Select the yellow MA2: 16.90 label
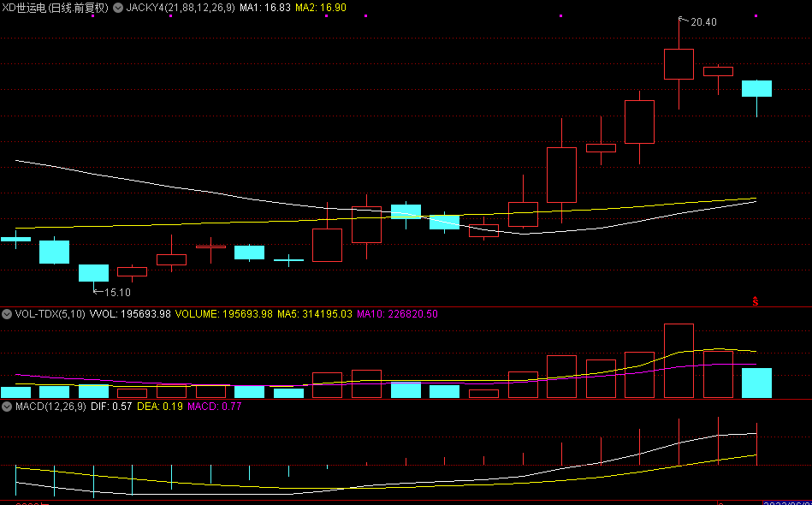Viewport: 812px width, 505px height. tap(321, 8)
